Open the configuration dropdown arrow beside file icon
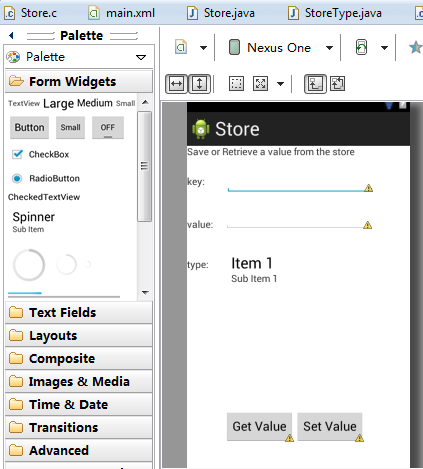This screenshot has height=469, width=423. [203, 48]
